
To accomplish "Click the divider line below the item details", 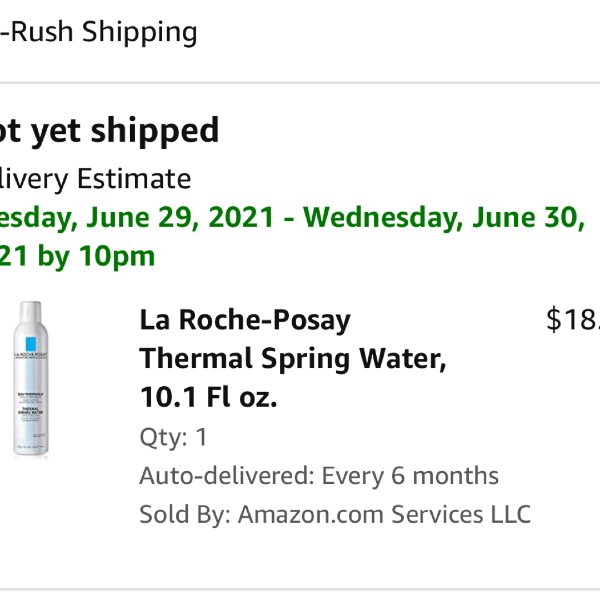I will [300, 590].
